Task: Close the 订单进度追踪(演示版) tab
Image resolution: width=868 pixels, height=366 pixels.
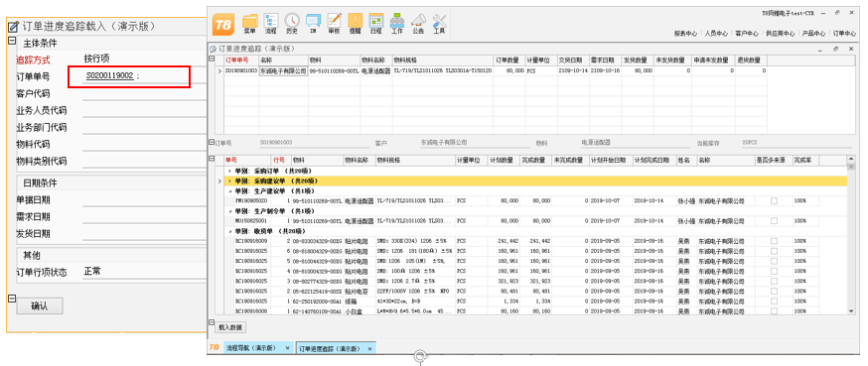Action: (369, 349)
